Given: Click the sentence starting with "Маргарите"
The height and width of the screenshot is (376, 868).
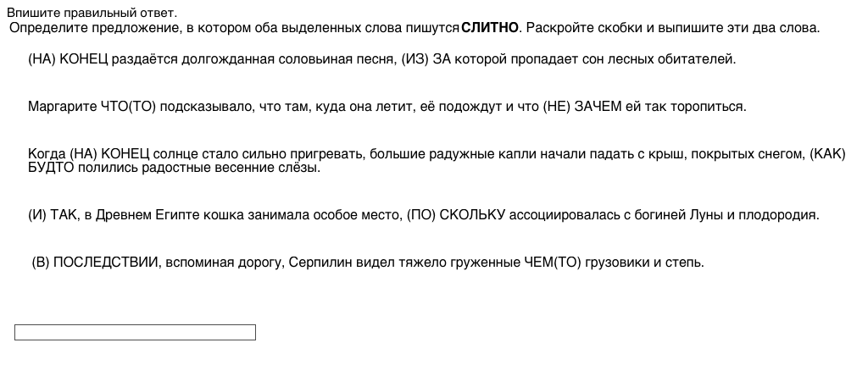Looking at the screenshot, I should [x=387, y=108].
